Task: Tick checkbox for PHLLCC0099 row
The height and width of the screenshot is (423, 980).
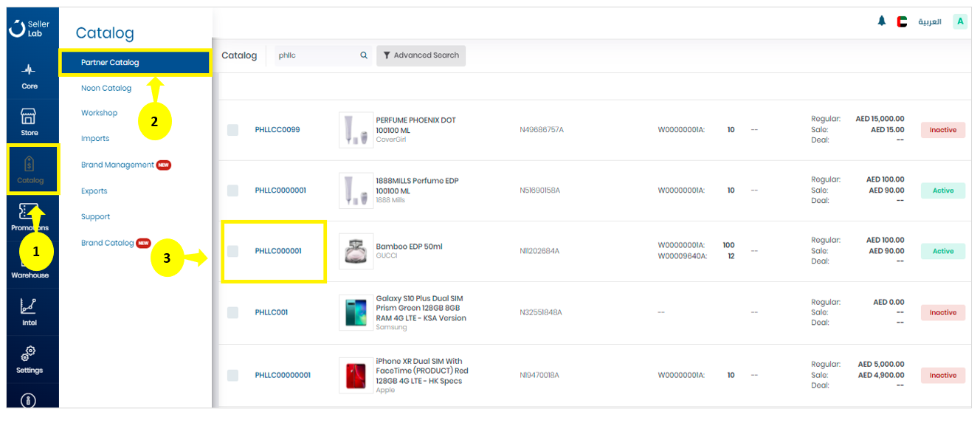Action: [233, 130]
